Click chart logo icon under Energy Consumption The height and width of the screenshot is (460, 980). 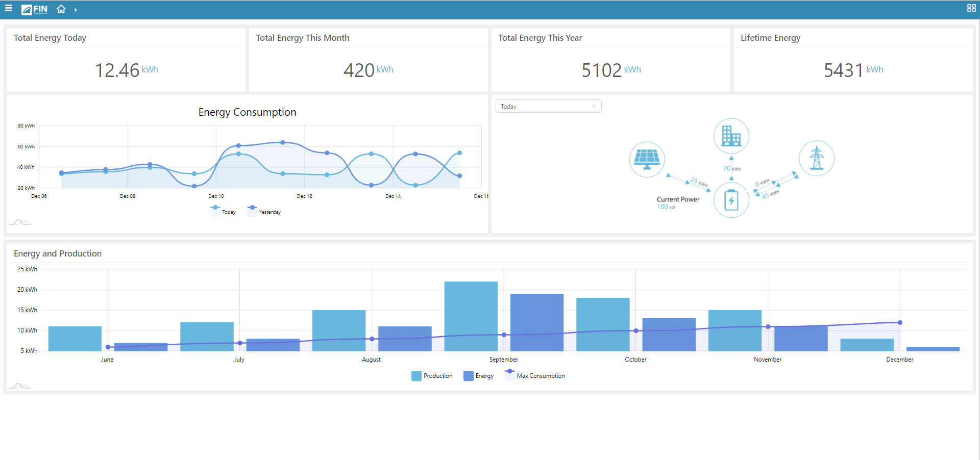pos(20,222)
